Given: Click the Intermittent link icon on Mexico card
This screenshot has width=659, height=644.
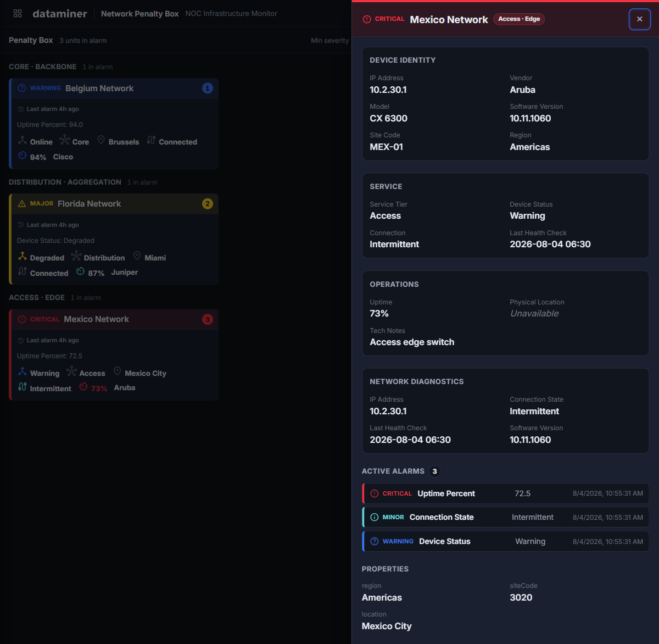Looking at the screenshot, I should [23, 387].
